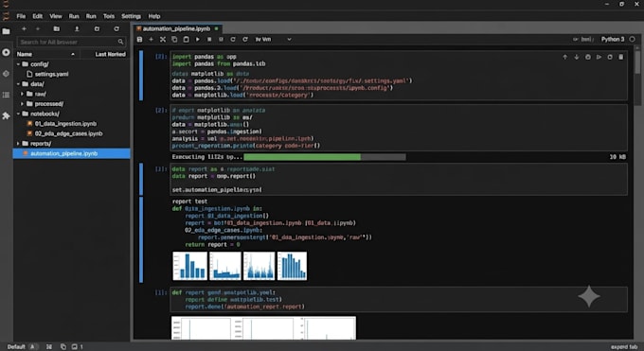Select automation_pipeline.ipynb in the file list
The image size is (644, 351).
tap(71, 153)
